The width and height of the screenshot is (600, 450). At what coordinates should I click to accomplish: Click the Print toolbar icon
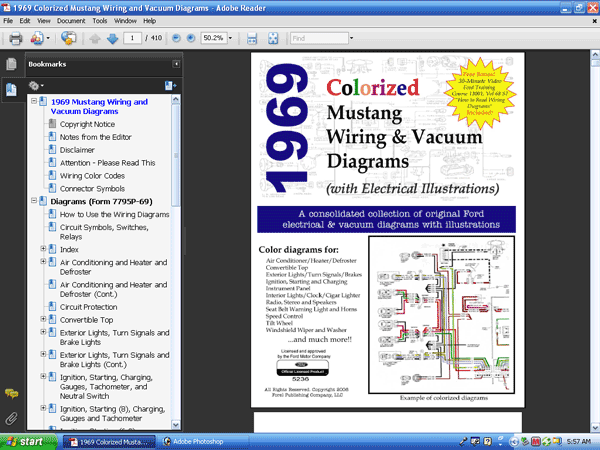16,38
